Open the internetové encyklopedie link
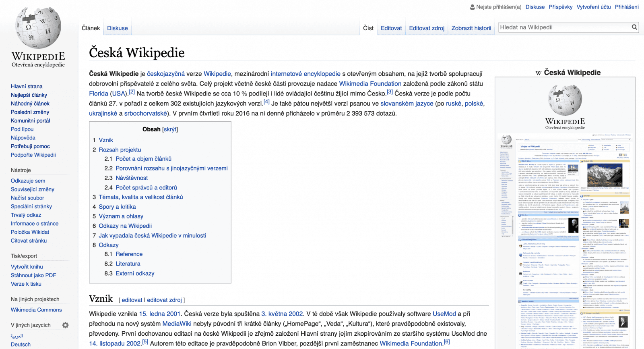644x349 pixels. click(x=305, y=74)
